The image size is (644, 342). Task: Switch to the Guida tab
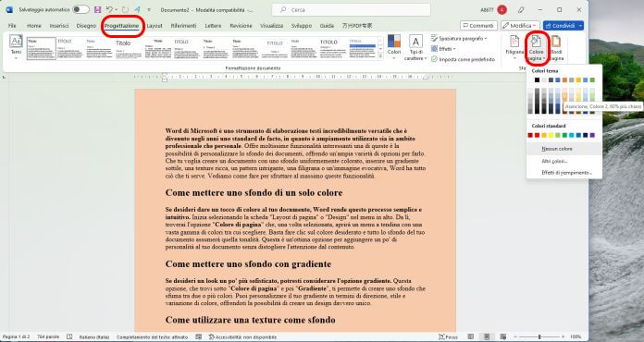point(327,26)
